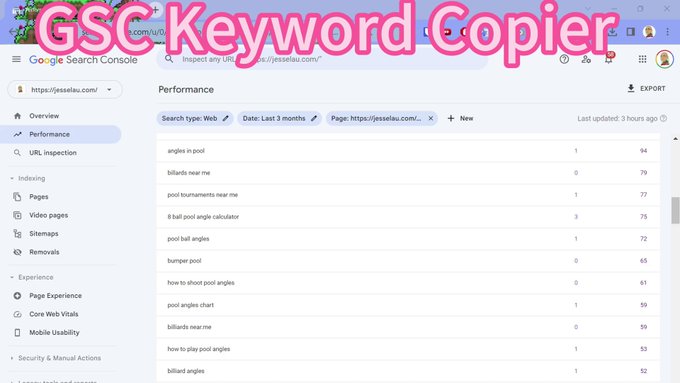Open Mobile Usability report
The height and width of the screenshot is (383, 680).
click(54, 333)
